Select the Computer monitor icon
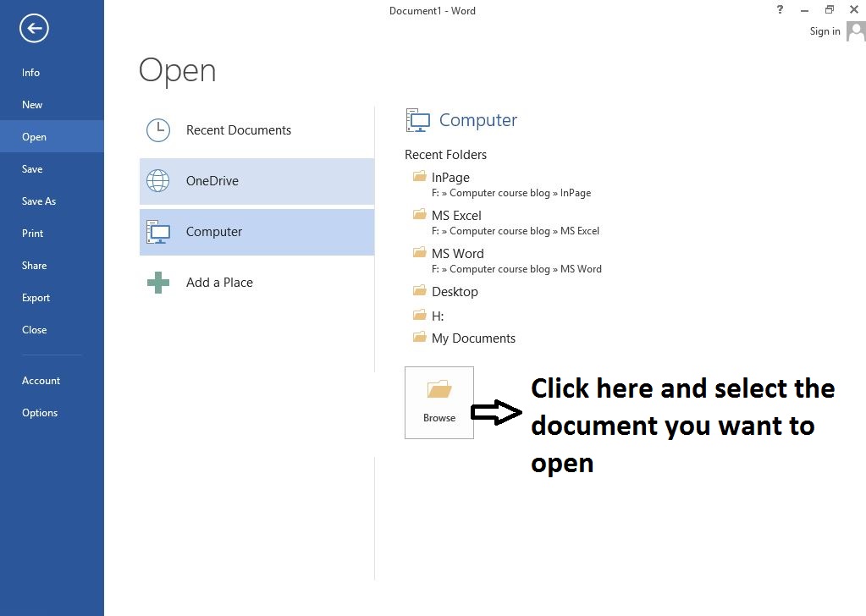 (158, 231)
